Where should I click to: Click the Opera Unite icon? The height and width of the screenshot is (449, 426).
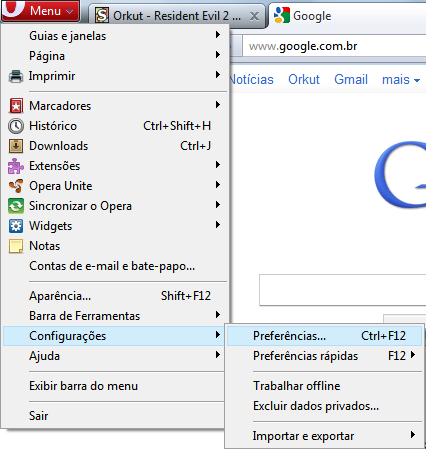pyautogui.click(x=16, y=186)
